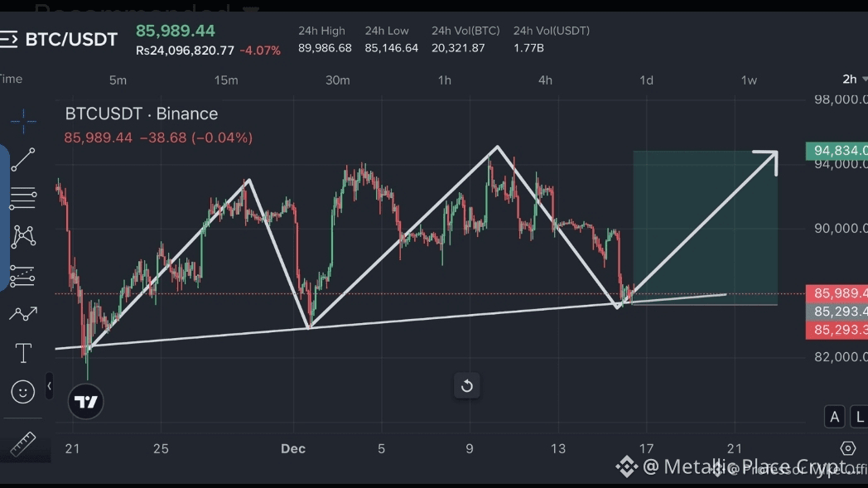Open the long position projection tool
Screen dimensions: 868x488
[x=23, y=275]
